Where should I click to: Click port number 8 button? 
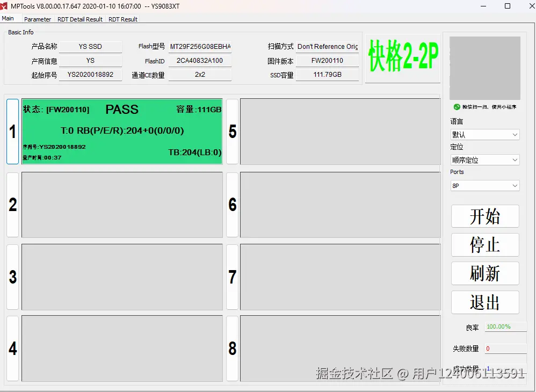(x=232, y=349)
